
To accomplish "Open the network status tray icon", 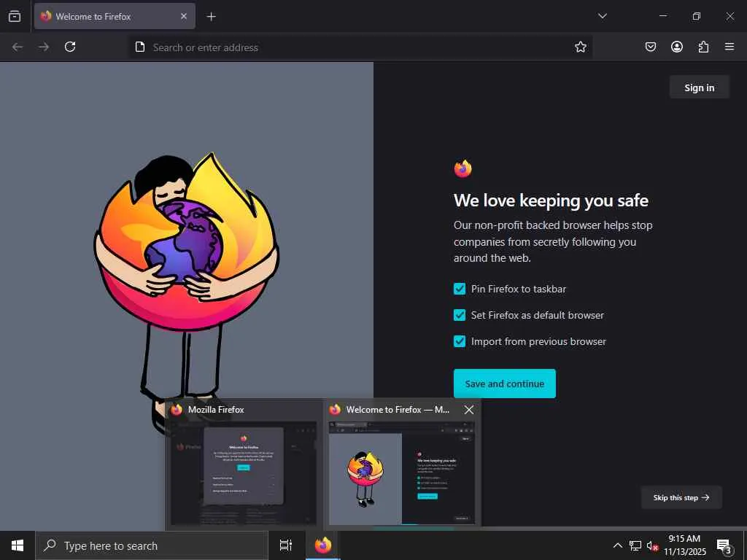I will tap(635, 545).
